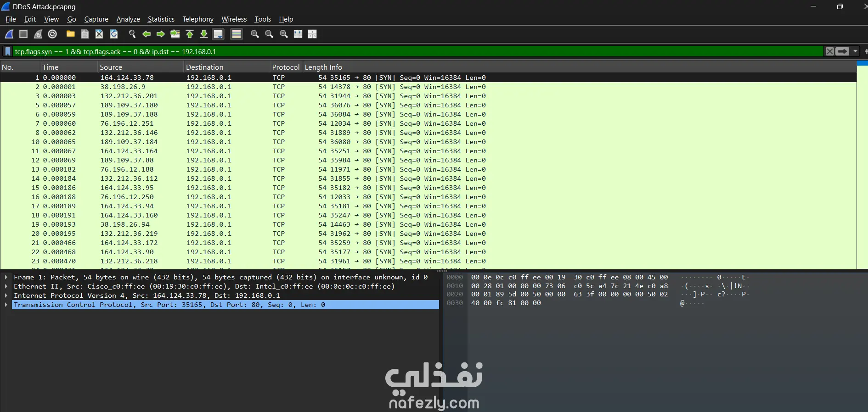
Task: Sort packets by the Length column
Action: tap(316, 67)
